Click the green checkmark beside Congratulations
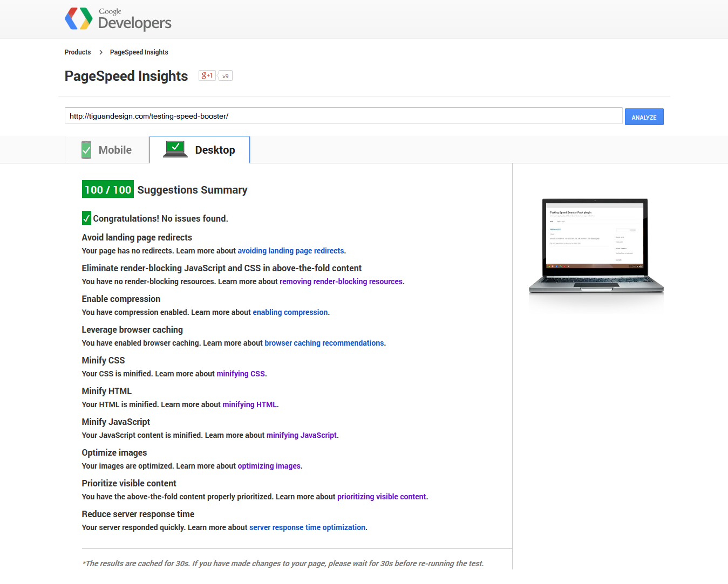The height and width of the screenshot is (584, 728). tap(86, 218)
